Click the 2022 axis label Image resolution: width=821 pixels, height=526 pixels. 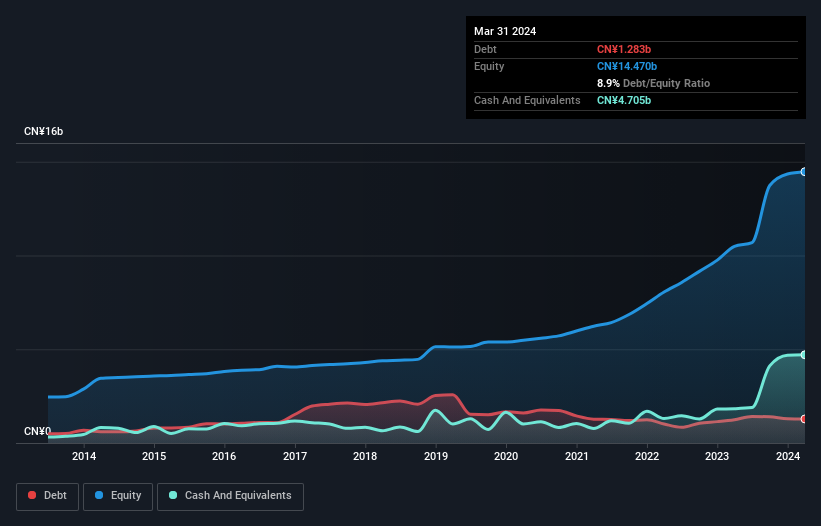(x=647, y=456)
